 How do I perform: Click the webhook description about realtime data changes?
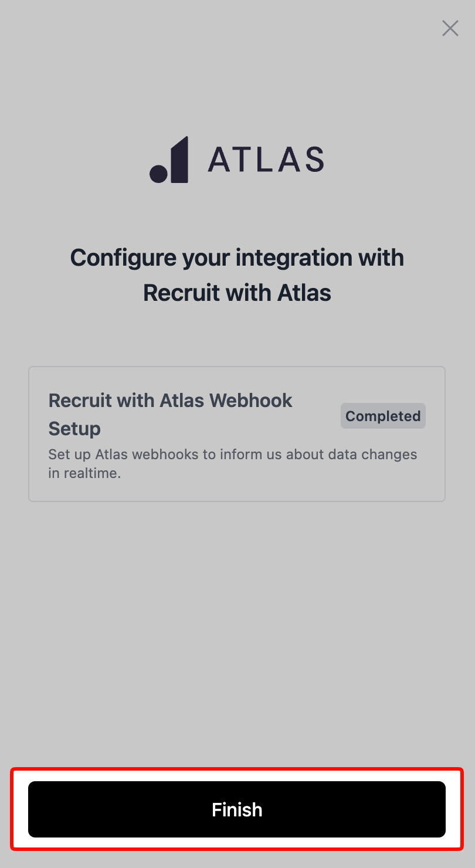point(232,464)
